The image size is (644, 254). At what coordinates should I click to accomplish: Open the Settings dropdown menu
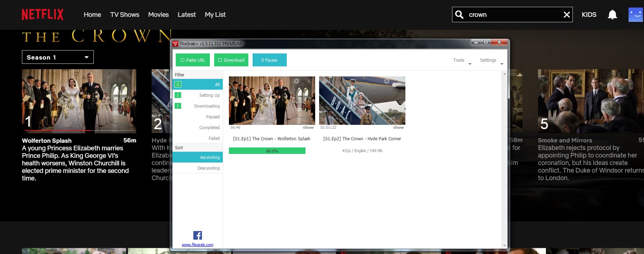point(491,60)
